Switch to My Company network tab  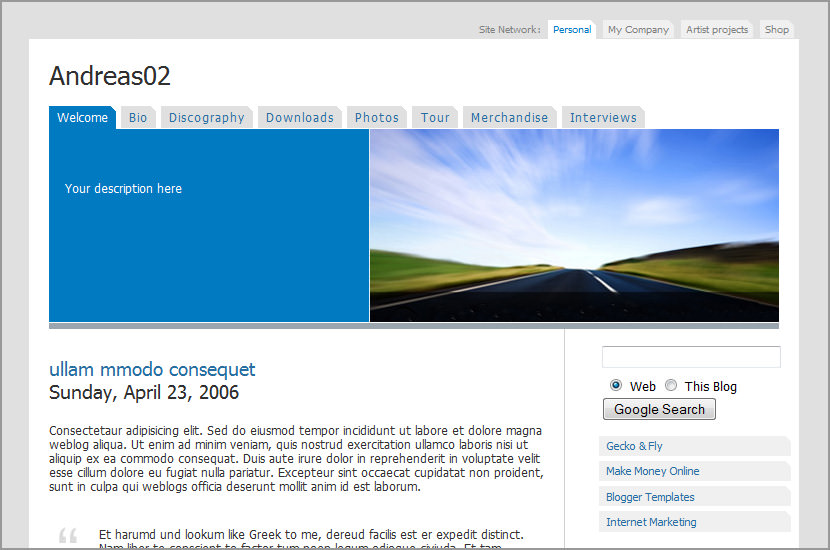click(638, 30)
